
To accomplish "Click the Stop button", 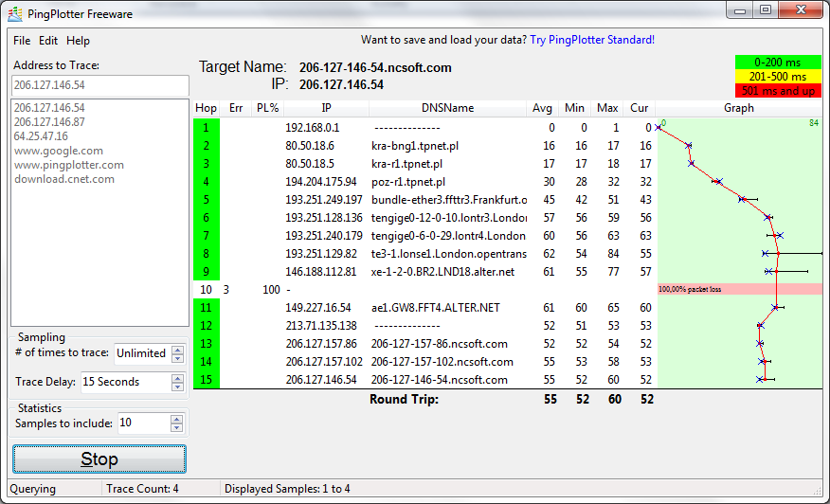I will pyautogui.click(x=99, y=459).
